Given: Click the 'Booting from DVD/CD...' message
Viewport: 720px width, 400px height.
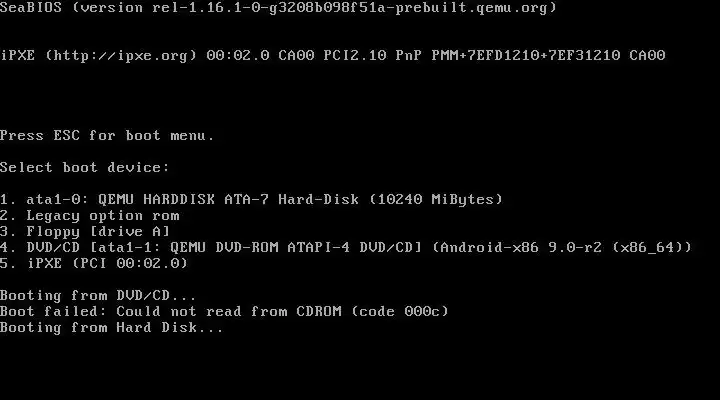Looking at the screenshot, I should [98, 295].
